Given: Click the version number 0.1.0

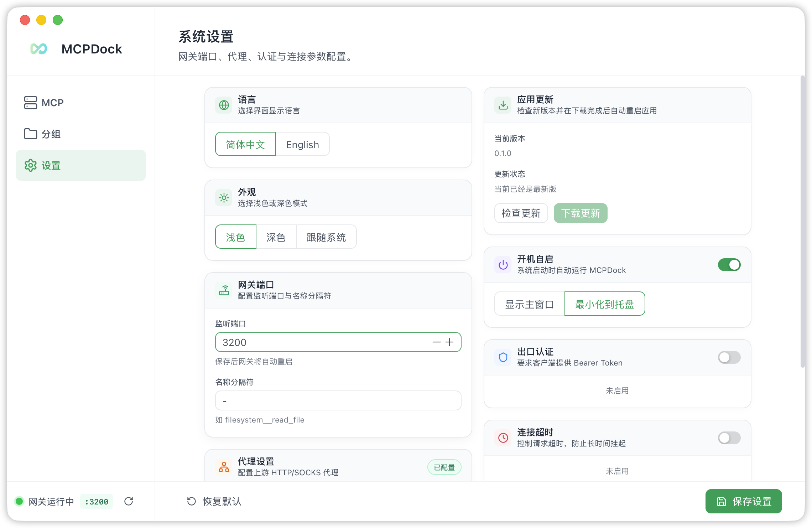Looking at the screenshot, I should (503, 153).
